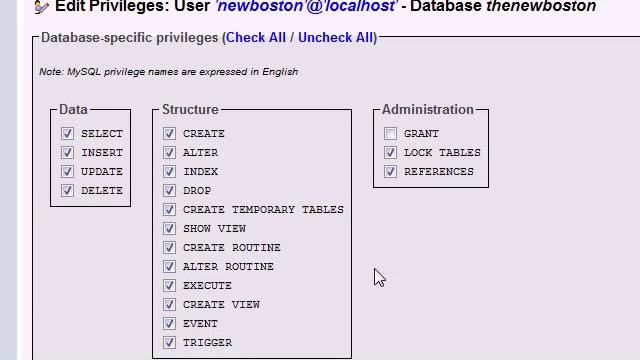
Task: Click the Database thenewboston title text
Action: (503, 6)
